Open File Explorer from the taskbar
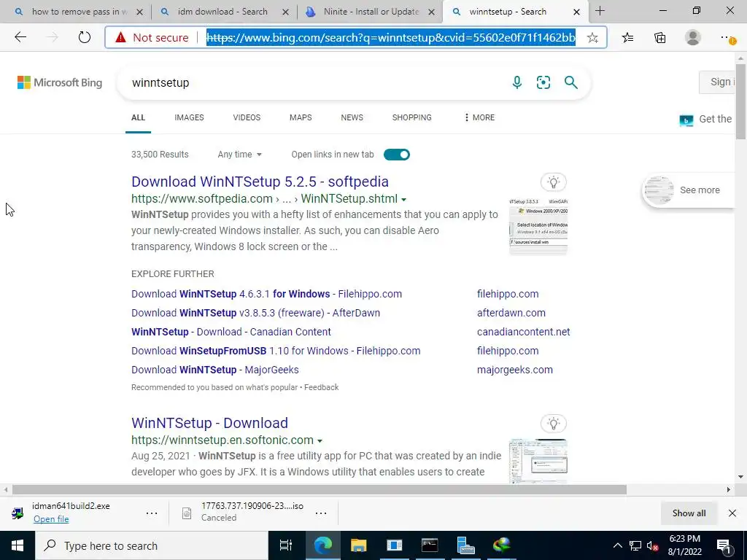747x560 pixels. pos(358,545)
